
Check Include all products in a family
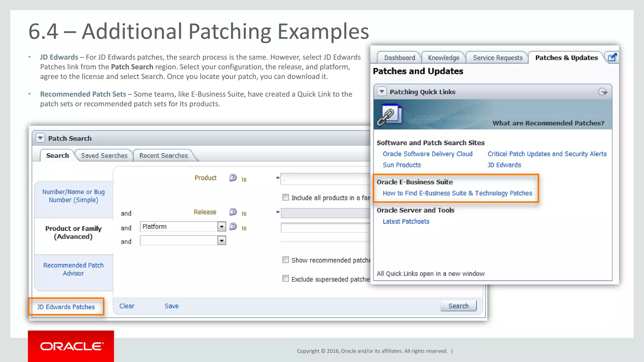[286, 197]
